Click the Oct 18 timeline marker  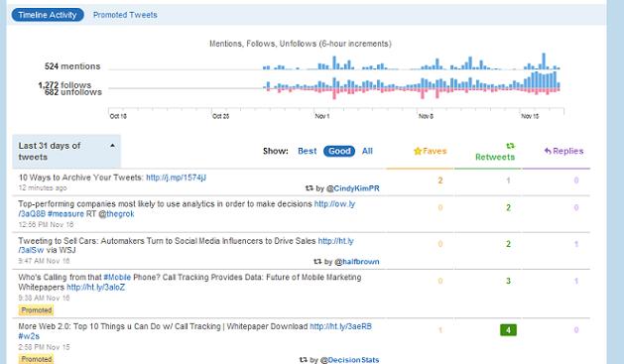click(x=118, y=116)
